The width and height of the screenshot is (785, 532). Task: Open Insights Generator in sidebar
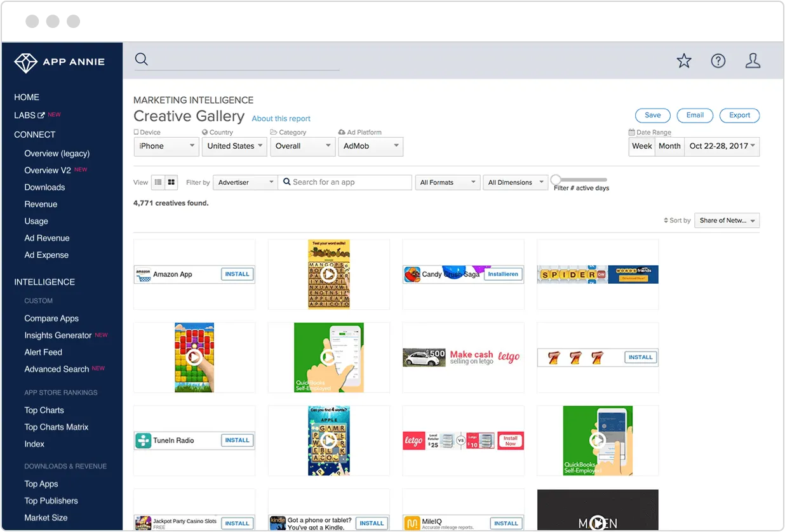coord(58,335)
